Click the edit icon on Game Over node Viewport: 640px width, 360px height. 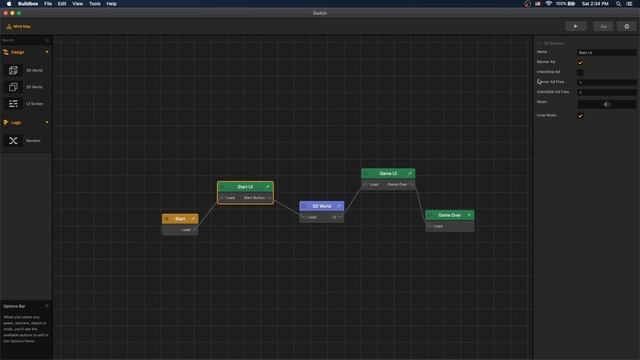(x=469, y=215)
